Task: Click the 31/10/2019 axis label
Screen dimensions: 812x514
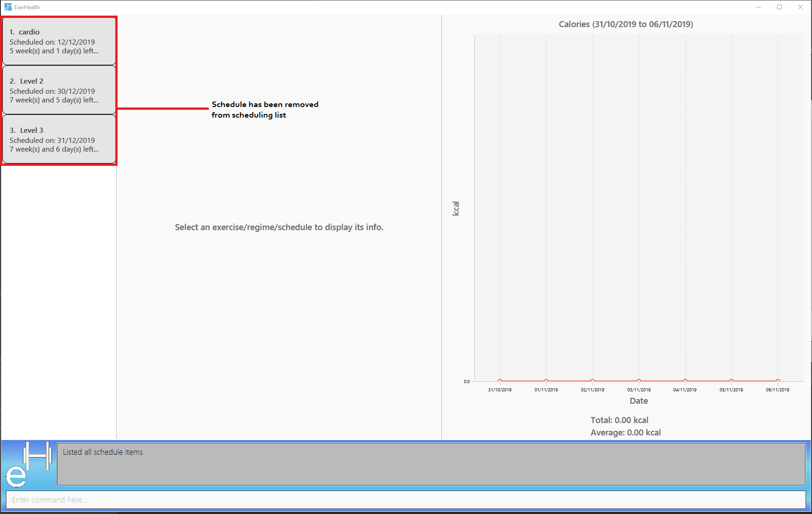Action: click(500, 390)
